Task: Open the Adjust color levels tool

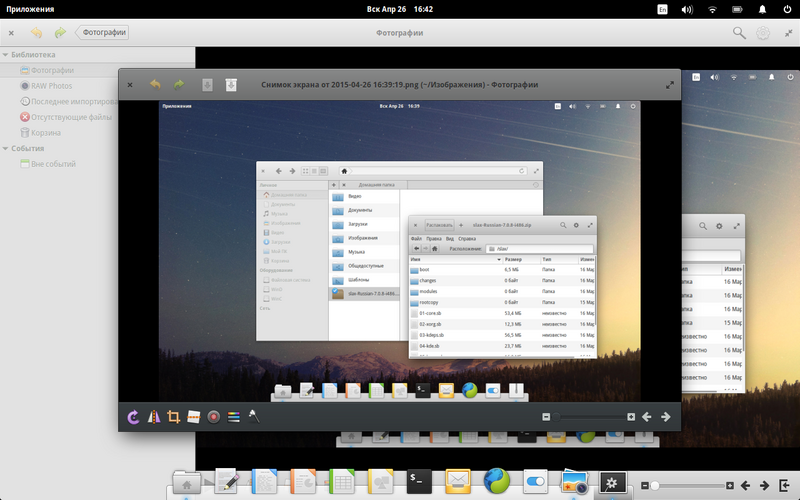Action: pos(234,417)
